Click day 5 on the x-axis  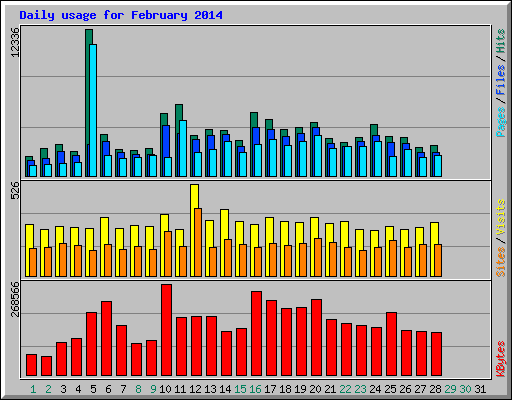click(x=93, y=389)
